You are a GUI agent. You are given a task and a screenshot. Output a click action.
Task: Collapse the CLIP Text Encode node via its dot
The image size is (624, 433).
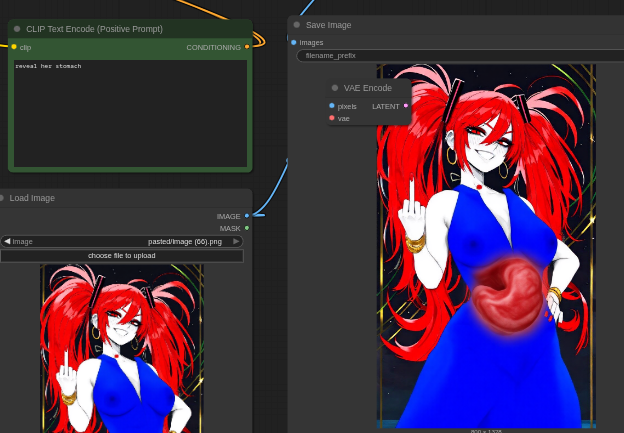pos(17,29)
